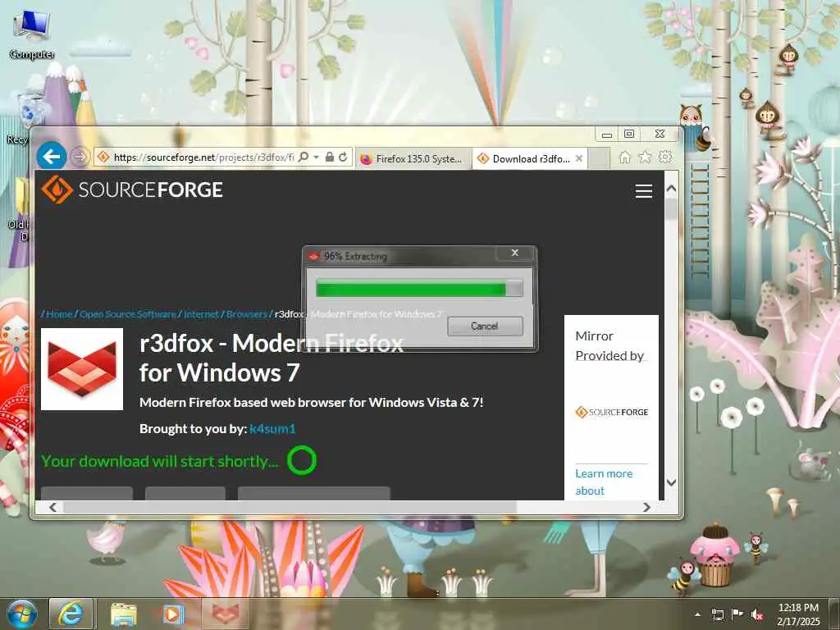Open the new tab button
The height and width of the screenshot is (630, 840).
[599, 158]
